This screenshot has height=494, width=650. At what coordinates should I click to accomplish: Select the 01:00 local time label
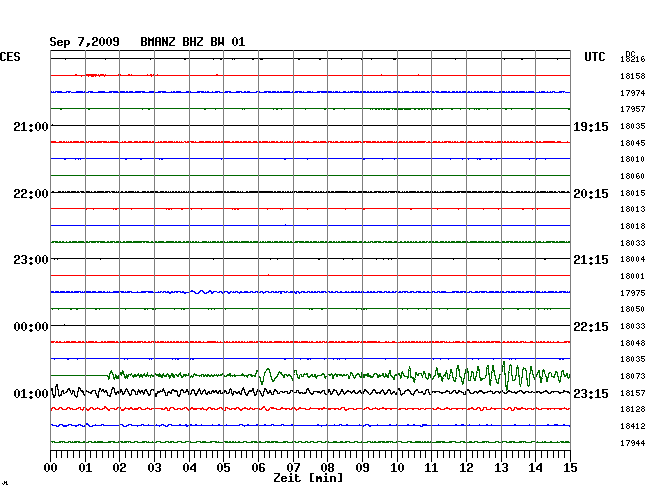pos(31,393)
